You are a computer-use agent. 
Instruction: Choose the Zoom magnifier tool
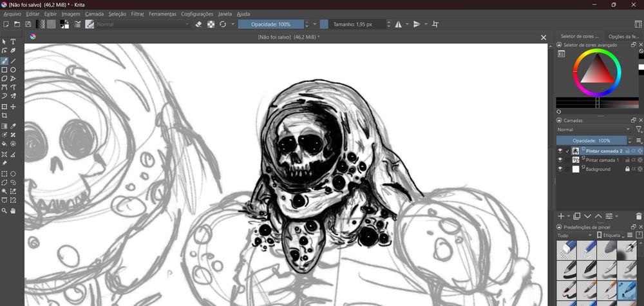[x=5, y=211]
